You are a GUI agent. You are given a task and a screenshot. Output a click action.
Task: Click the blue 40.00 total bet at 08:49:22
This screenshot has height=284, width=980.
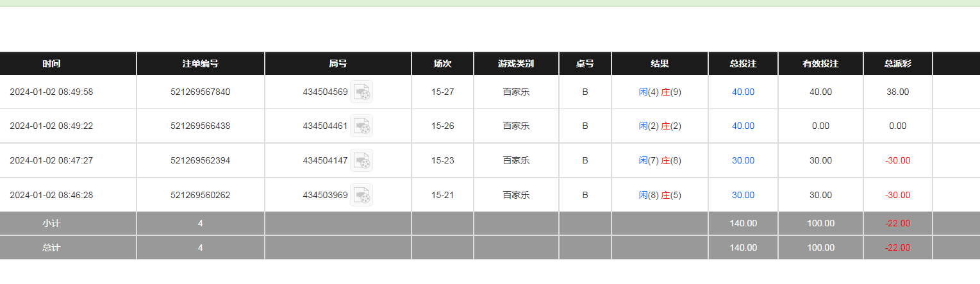click(743, 126)
